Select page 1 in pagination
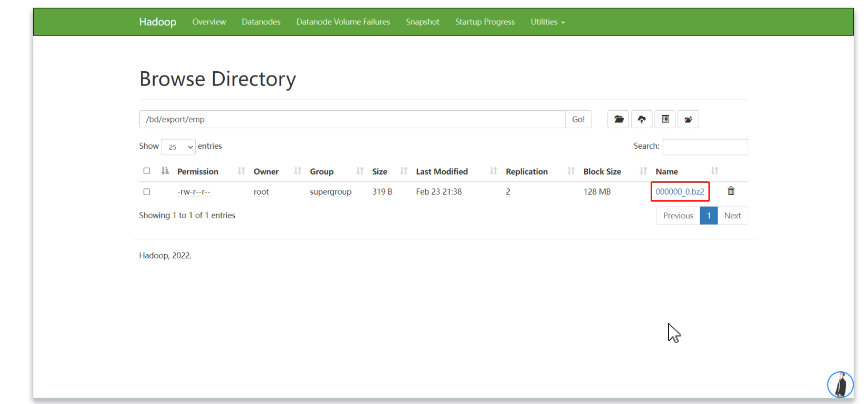868x404 pixels. coord(709,215)
